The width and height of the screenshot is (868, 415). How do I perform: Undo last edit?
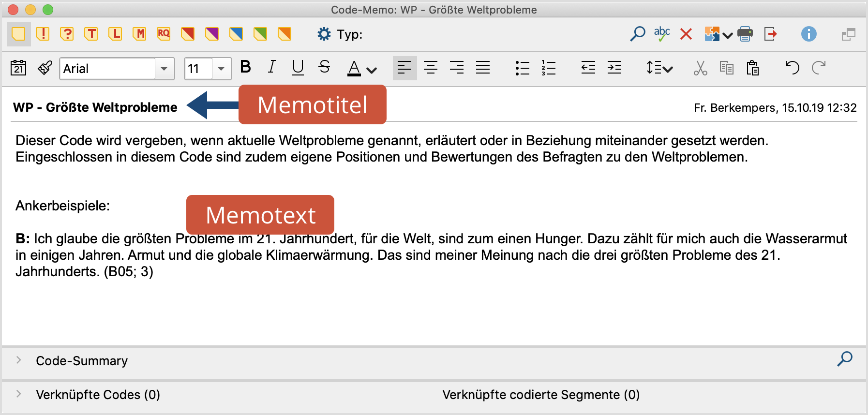[792, 68]
